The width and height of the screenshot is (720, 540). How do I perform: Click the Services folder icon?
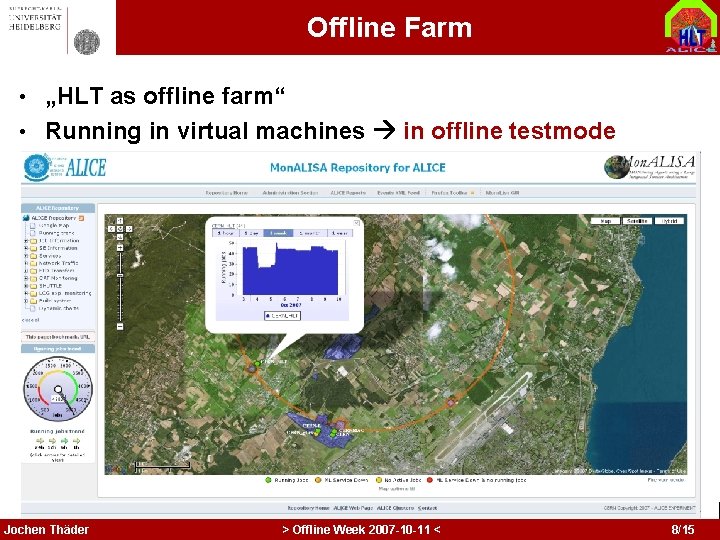pos(33,256)
